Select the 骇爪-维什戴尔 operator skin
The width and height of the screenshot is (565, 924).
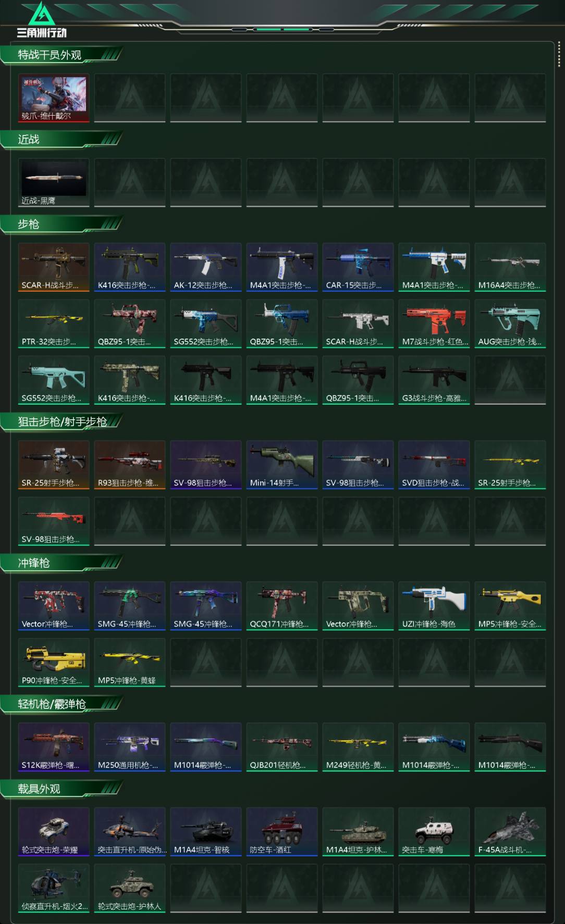[x=54, y=98]
